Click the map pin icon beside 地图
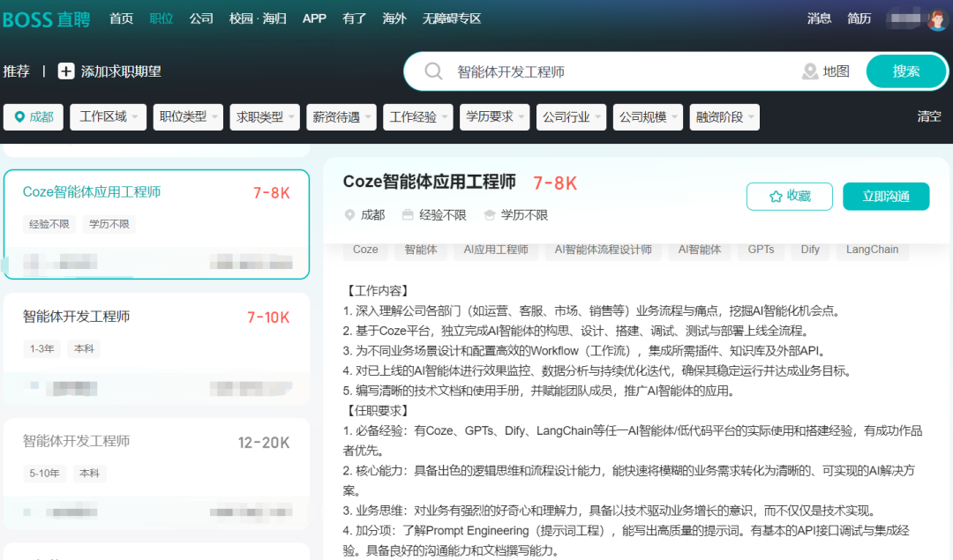 (x=809, y=71)
